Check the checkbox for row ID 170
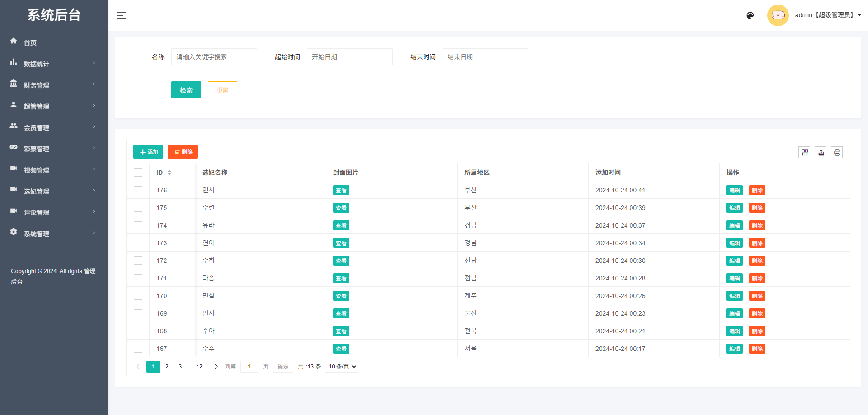This screenshot has width=868, height=415. pyautogui.click(x=138, y=296)
